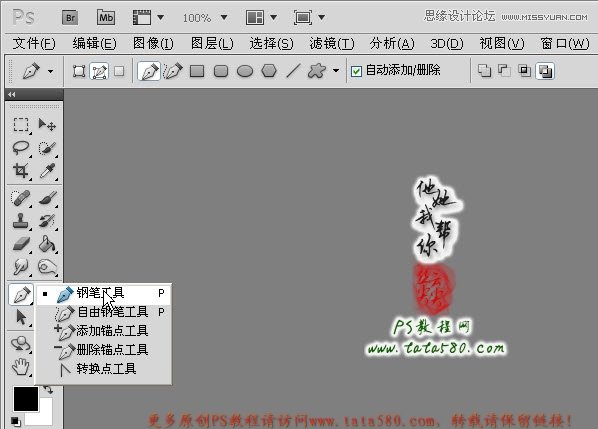Choose 删除锚点工具 from the flyout
This screenshot has width=598, height=429.
(x=103, y=350)
